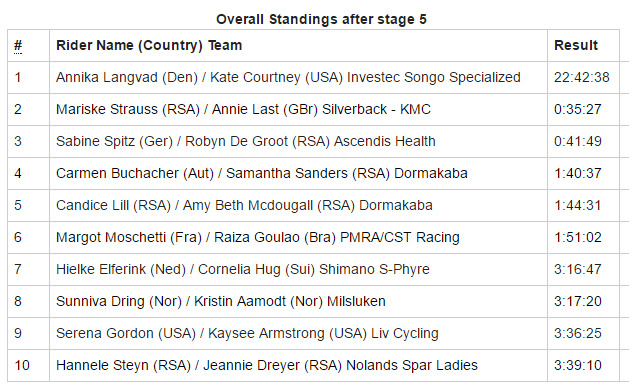Click the time gap 3:17:20
The image size is (629, 390).
578,301
